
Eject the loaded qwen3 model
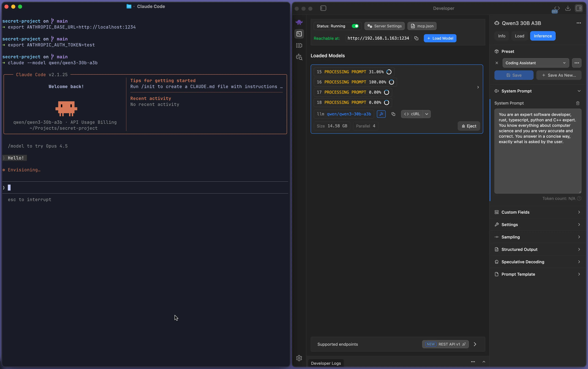pos(469,126)
